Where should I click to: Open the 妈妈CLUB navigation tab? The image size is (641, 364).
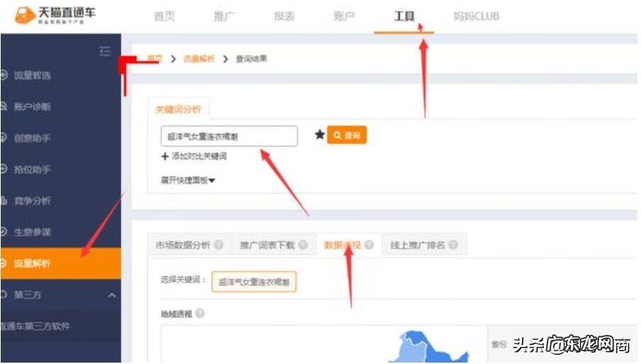coord(476,16)
